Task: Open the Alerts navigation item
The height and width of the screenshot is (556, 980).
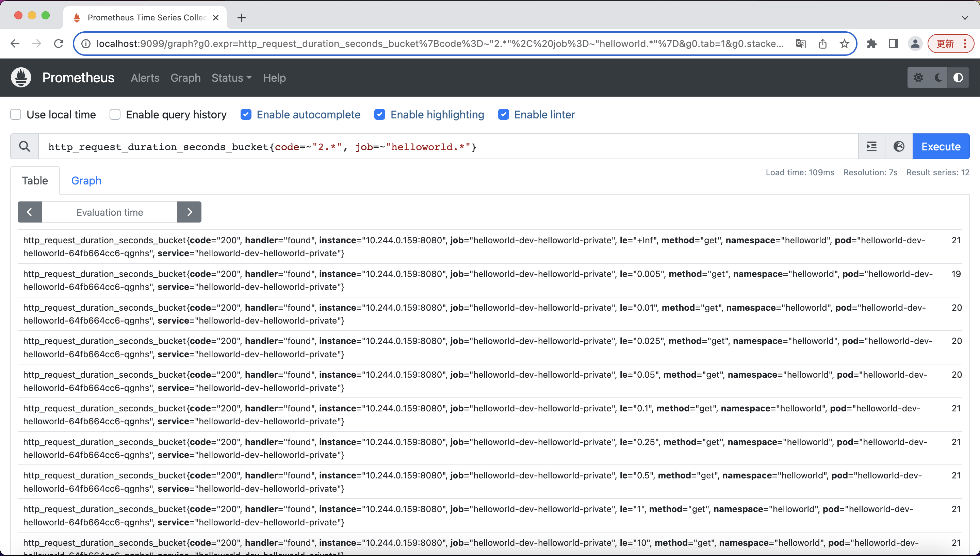Action: coord(145,78)
